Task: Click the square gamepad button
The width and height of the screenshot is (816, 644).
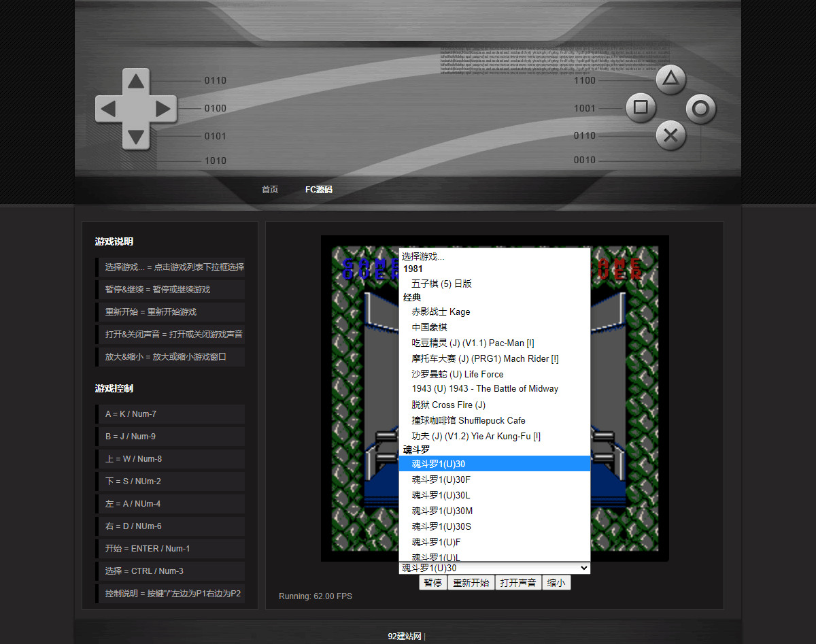Action: (x=641, y=107)
